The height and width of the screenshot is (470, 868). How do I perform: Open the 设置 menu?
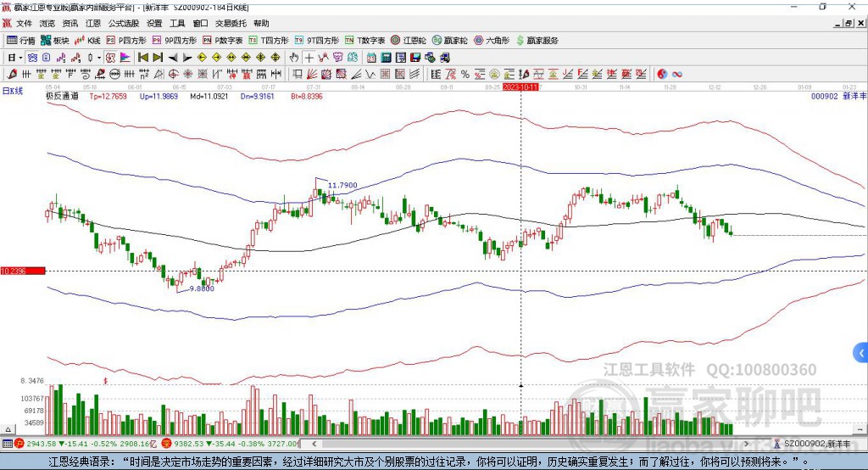(x=154, y=23)
